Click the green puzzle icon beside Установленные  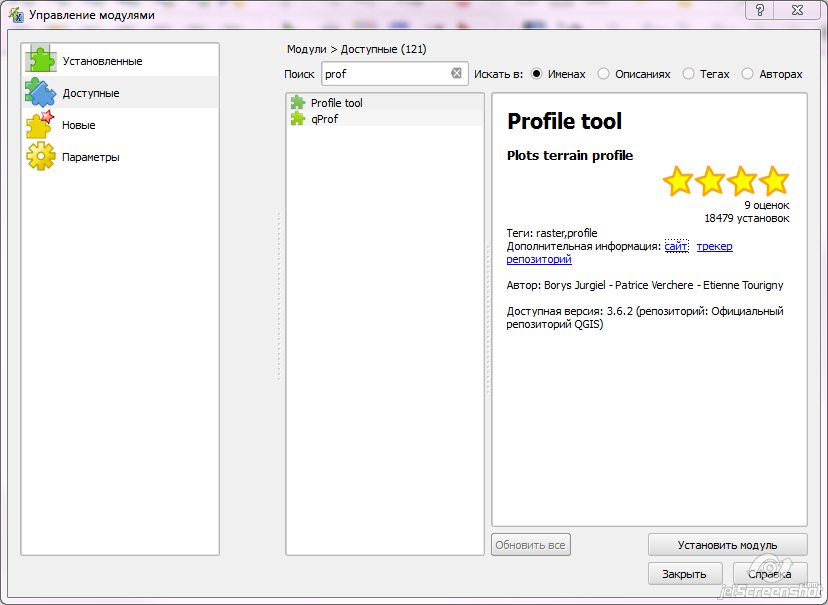coord(41,60)
